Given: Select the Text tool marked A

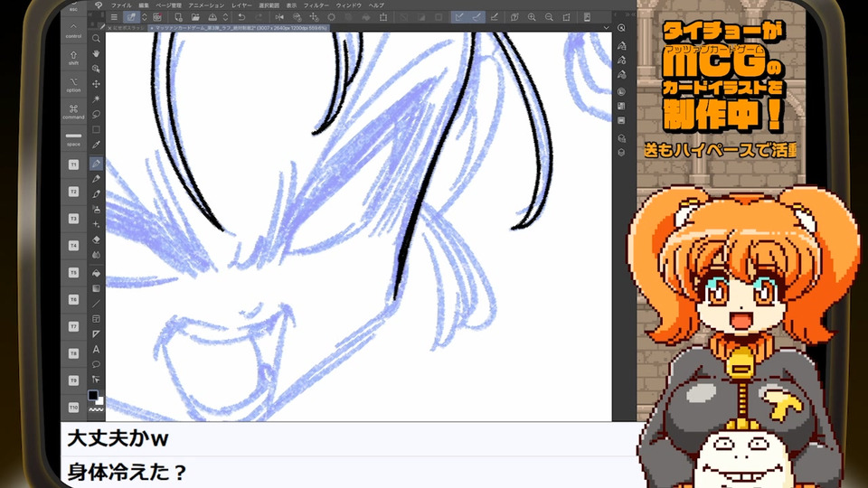Looking at the screenshot, I should pos(97,349).
